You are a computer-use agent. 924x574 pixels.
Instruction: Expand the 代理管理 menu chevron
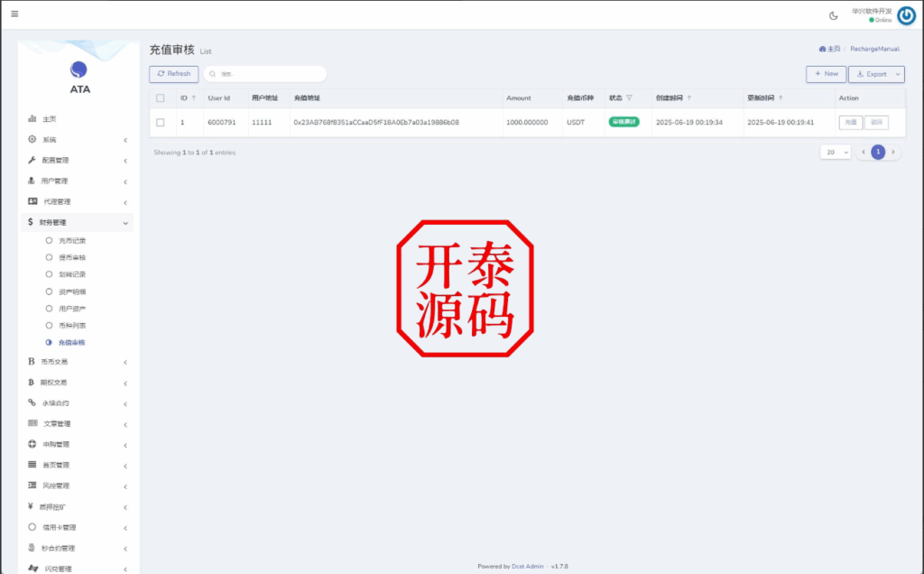click(125, 202)
